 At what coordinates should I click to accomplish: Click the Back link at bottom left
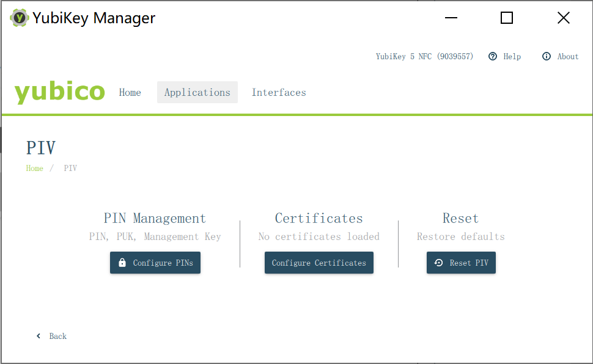click(58, 336)
